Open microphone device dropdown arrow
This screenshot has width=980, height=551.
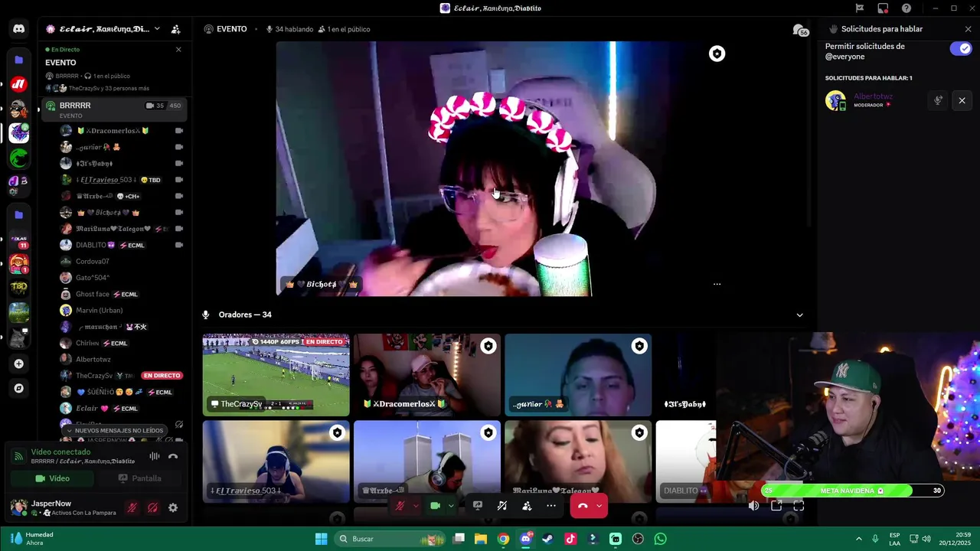(416, 506)
